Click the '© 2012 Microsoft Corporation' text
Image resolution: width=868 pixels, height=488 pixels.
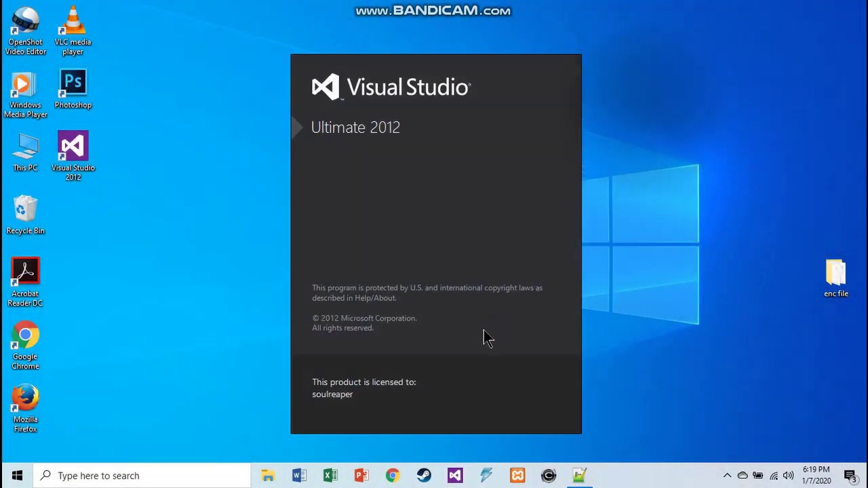pos(364,318)
